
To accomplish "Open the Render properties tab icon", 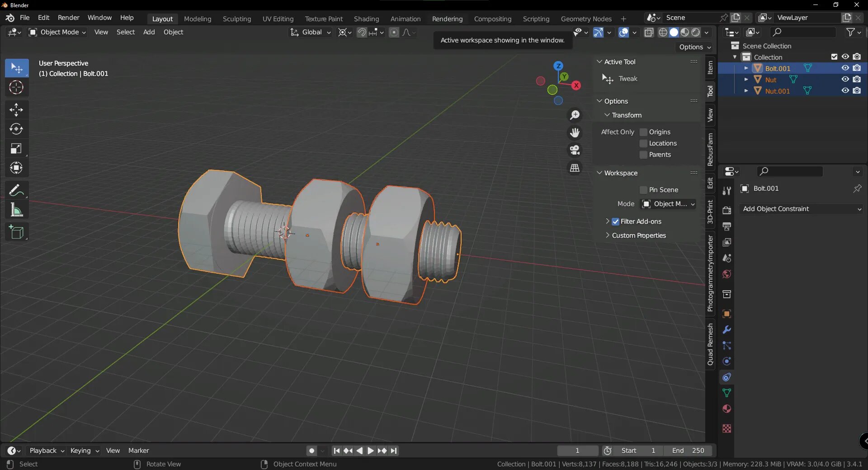I will [x=726, y=211].
